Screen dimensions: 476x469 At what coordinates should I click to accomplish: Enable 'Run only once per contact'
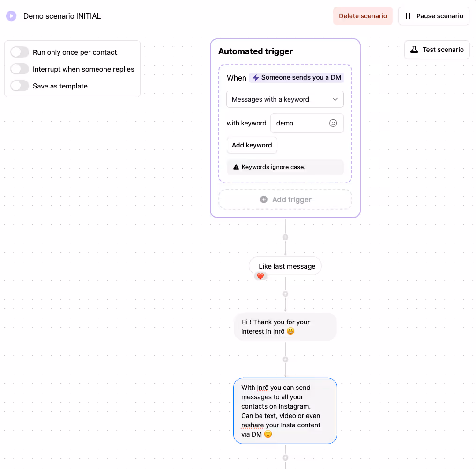coord(19,52)
